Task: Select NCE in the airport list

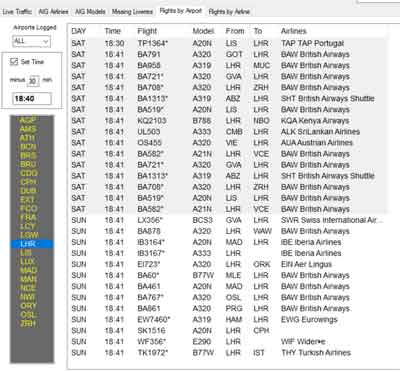Action: [28, 288]
